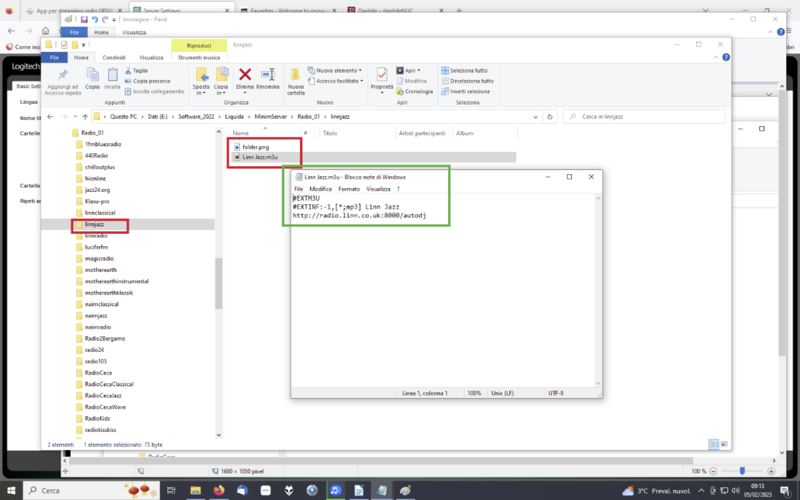Click the Cerca in linnjazz search field
Image resolution: width=800 pixels, height=500 pixels.
click(640, 116)
